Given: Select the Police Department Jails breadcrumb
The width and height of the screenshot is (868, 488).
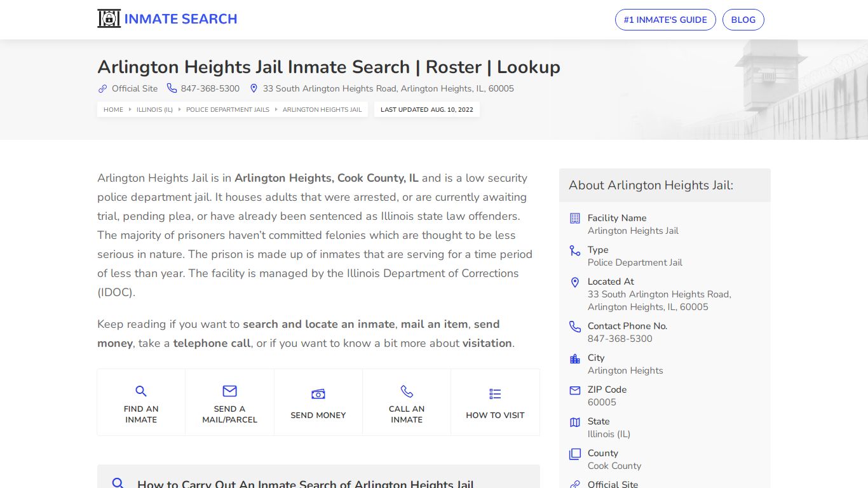Looking at the screenshot, I should (227, 109).
